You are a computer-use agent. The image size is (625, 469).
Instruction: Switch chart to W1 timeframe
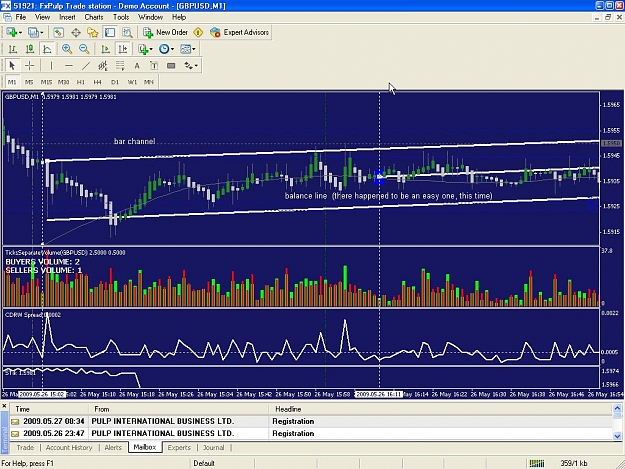(x=132, y=82)
